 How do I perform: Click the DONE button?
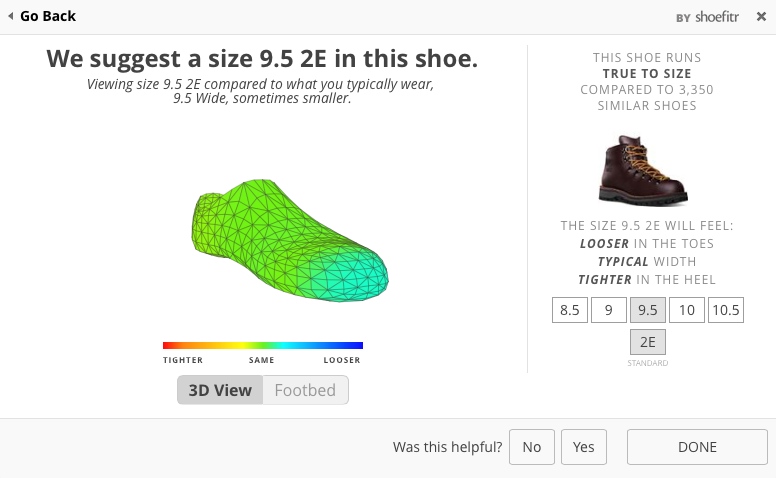click(697, 447)
